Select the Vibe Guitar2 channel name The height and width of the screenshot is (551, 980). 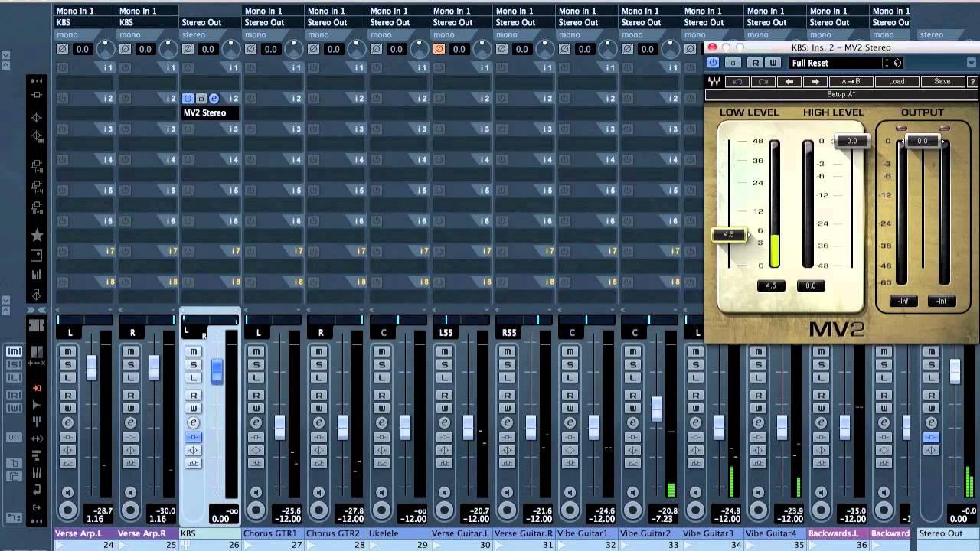(x=649, y=533)
